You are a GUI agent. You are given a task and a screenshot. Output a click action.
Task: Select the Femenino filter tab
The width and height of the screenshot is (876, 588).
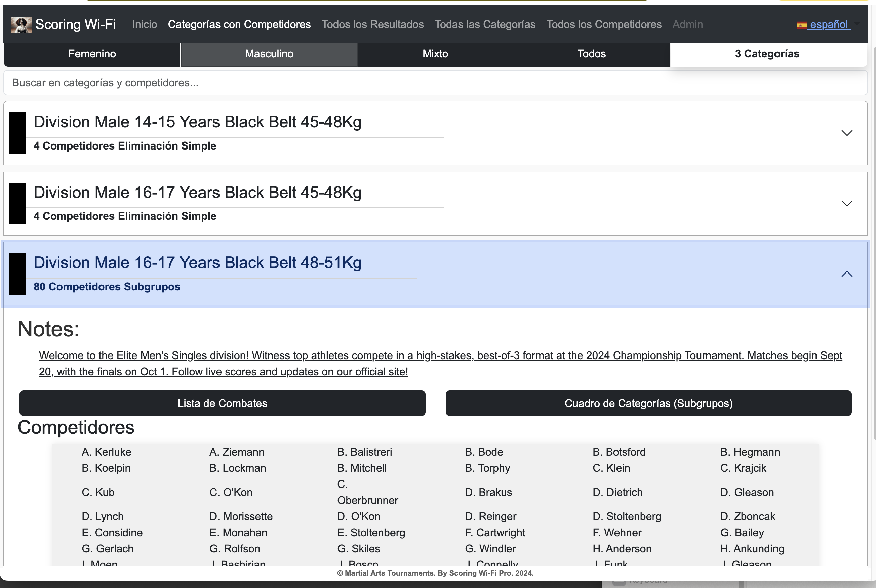tap(92, 54)
